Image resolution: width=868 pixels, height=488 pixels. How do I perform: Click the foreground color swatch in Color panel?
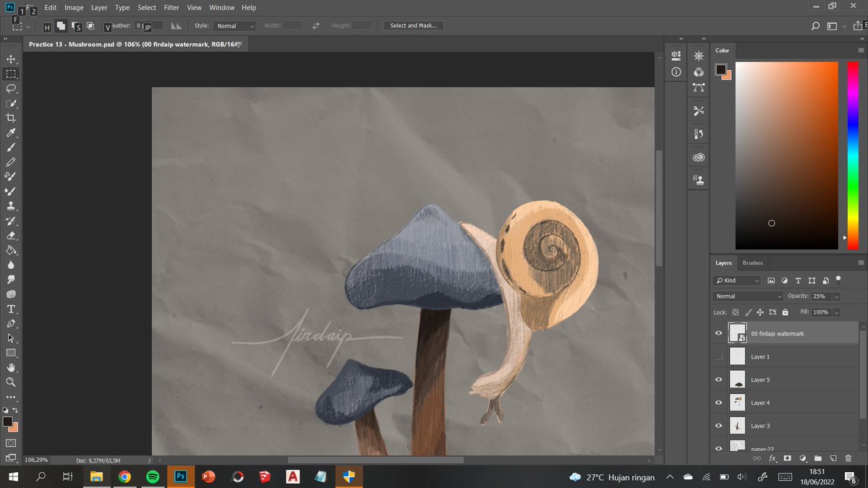tap(720, 69)
